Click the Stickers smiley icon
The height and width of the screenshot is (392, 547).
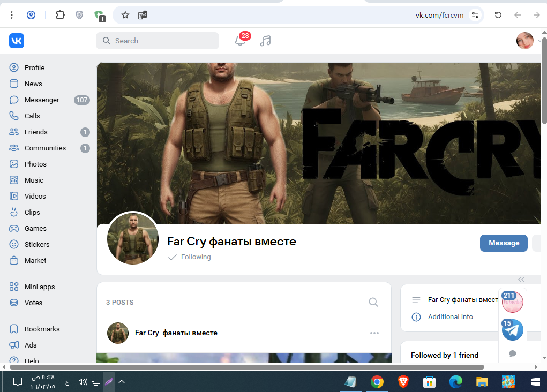14,244
